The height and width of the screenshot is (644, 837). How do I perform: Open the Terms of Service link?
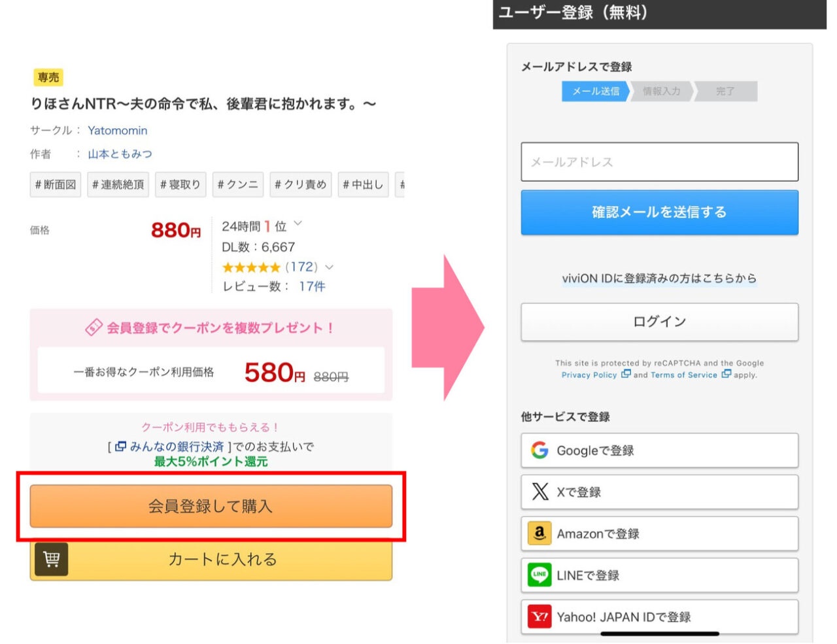click(x=683, y=375)
